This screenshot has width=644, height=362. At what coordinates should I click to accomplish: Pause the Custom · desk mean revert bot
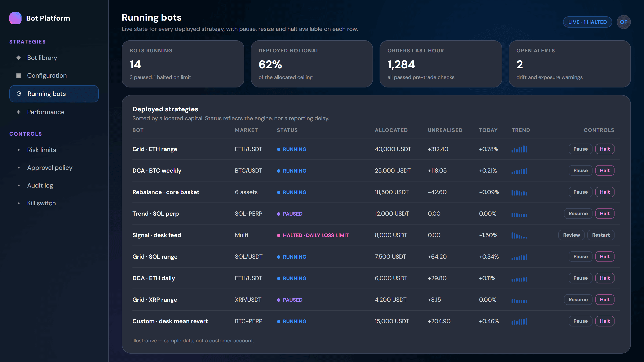click(x=580, y=321)
